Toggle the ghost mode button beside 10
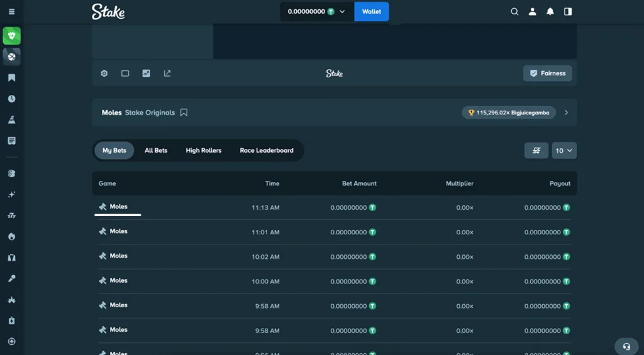This screenshot has height=355, width=644. pos(536,151)
